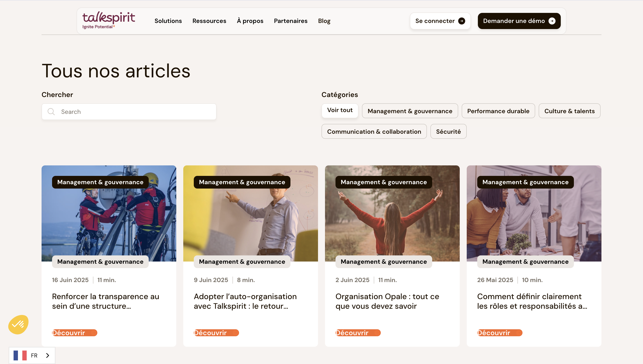643x364 pixels.
Task: Click the French flag icon
Action: click(20, 355)
